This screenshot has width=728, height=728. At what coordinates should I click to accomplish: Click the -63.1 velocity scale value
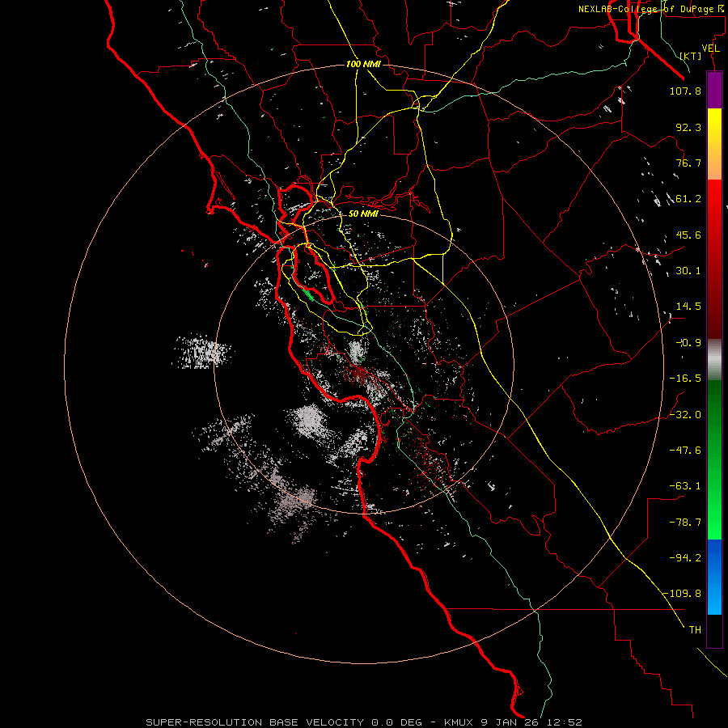685,486
